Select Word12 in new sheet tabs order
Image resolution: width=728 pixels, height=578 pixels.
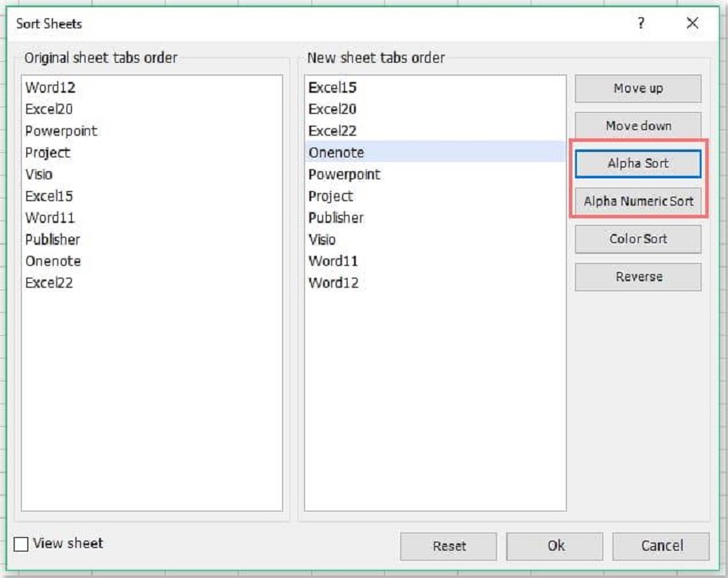333,283
